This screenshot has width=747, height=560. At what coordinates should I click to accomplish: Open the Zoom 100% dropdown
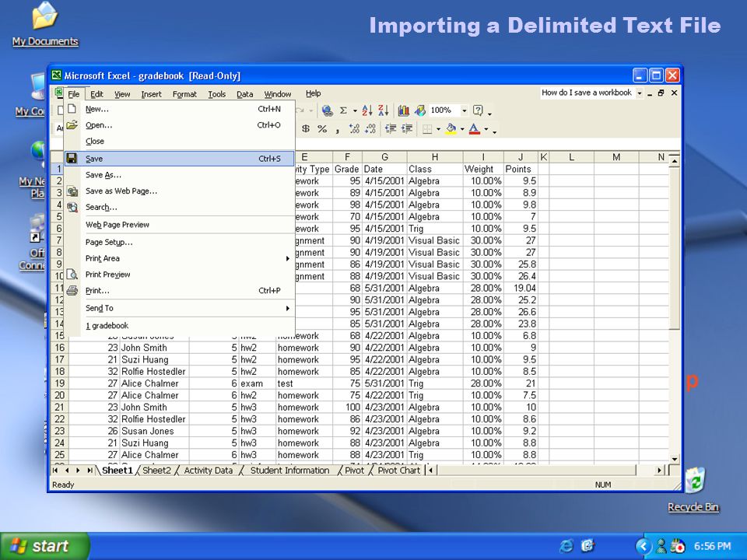point(464,110)
